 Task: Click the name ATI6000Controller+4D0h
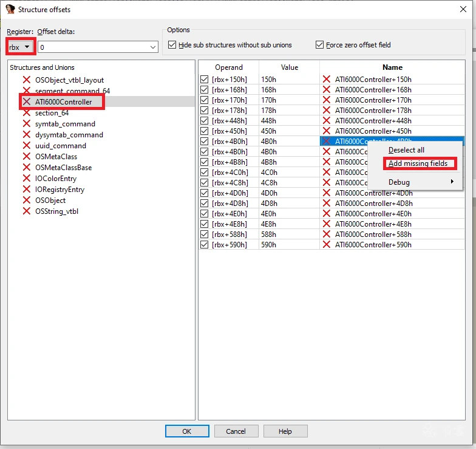click(373, 193)
